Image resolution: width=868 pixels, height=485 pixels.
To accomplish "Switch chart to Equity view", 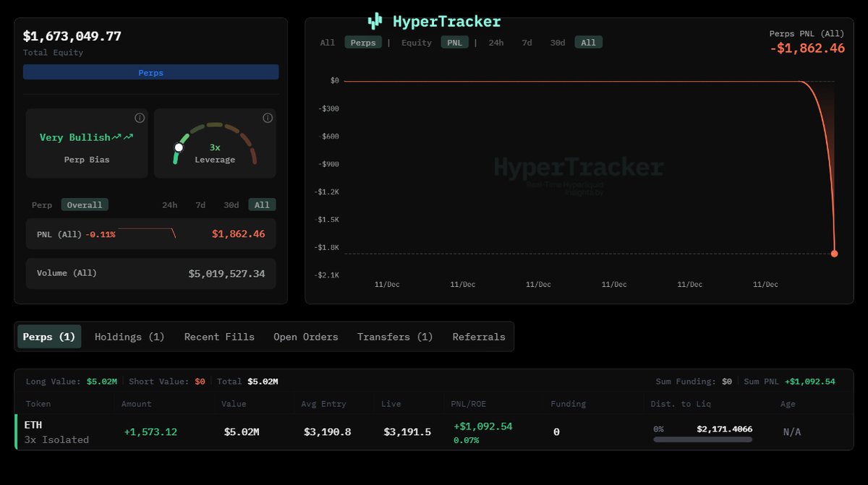I will (417, 43).
